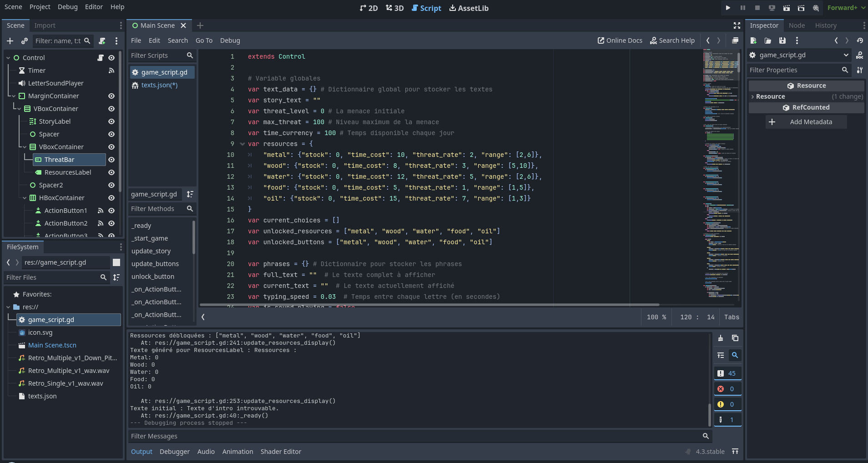This screenshot has height=463, width=868.
Task: Toggle FileSystem split mode icon
Action: click(x=116, y=262)
